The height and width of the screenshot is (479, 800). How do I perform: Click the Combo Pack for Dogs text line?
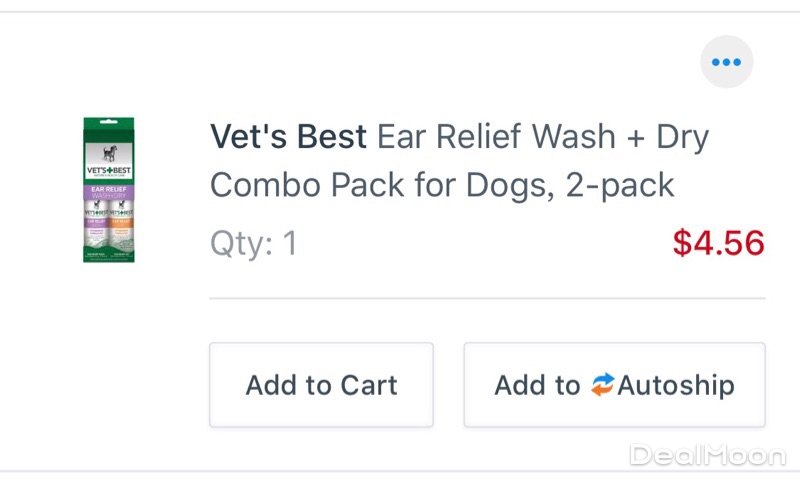point(378,185)
